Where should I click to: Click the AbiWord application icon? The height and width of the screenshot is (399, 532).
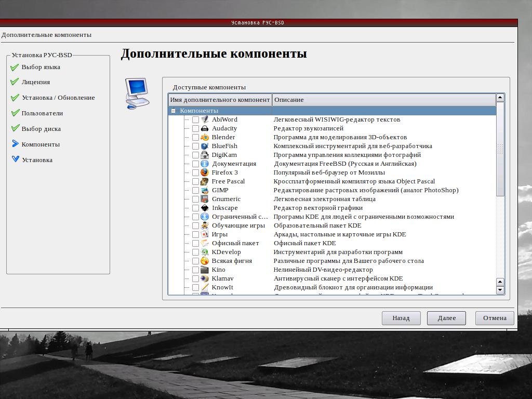tap(205, 119)
